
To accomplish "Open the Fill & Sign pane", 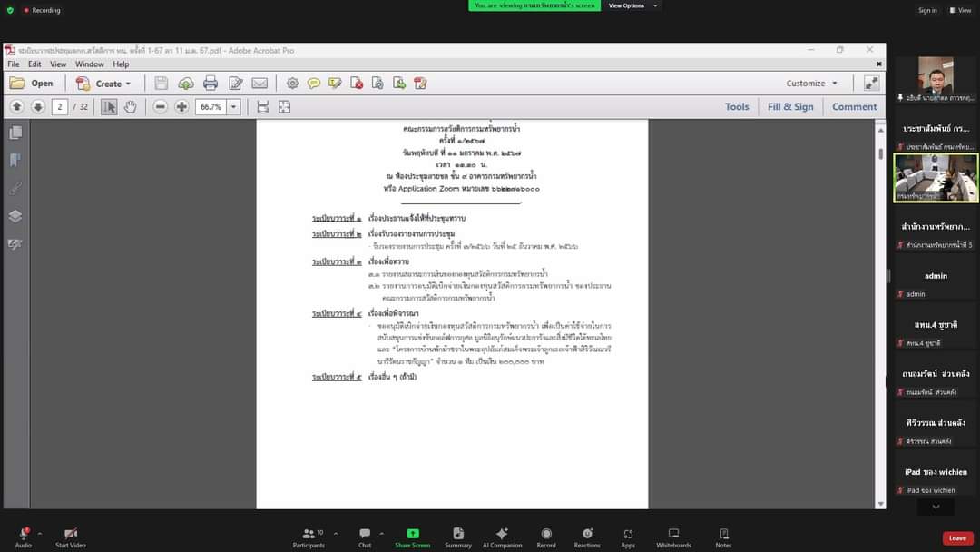I will tap(790, 107).
